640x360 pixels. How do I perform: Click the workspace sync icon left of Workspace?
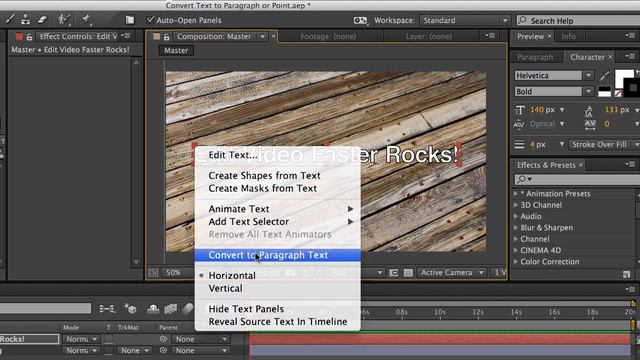(360, 20)
